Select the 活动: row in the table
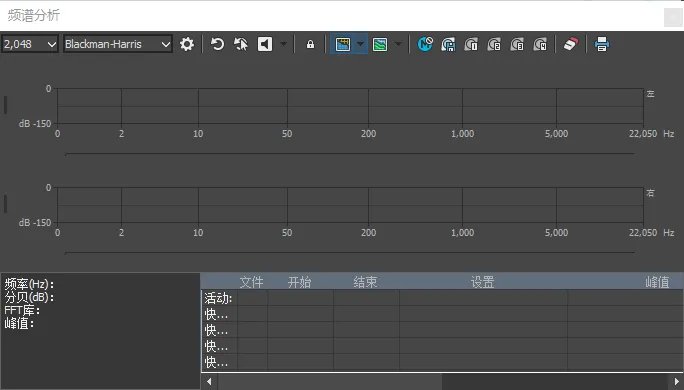 coord(442,298)
